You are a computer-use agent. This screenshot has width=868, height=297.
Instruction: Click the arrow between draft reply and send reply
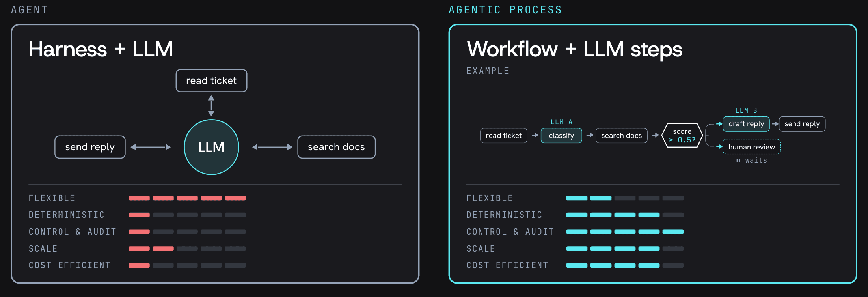pos(775,124)
